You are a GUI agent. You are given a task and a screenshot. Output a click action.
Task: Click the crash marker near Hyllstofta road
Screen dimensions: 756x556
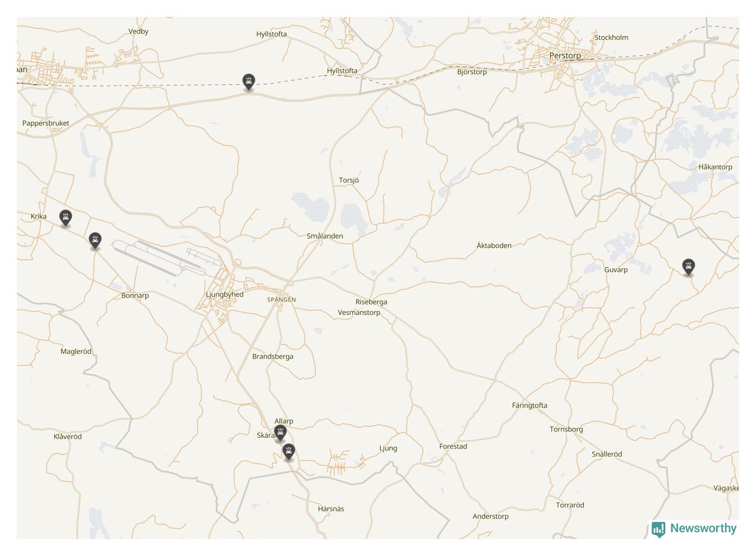(248, 82)
